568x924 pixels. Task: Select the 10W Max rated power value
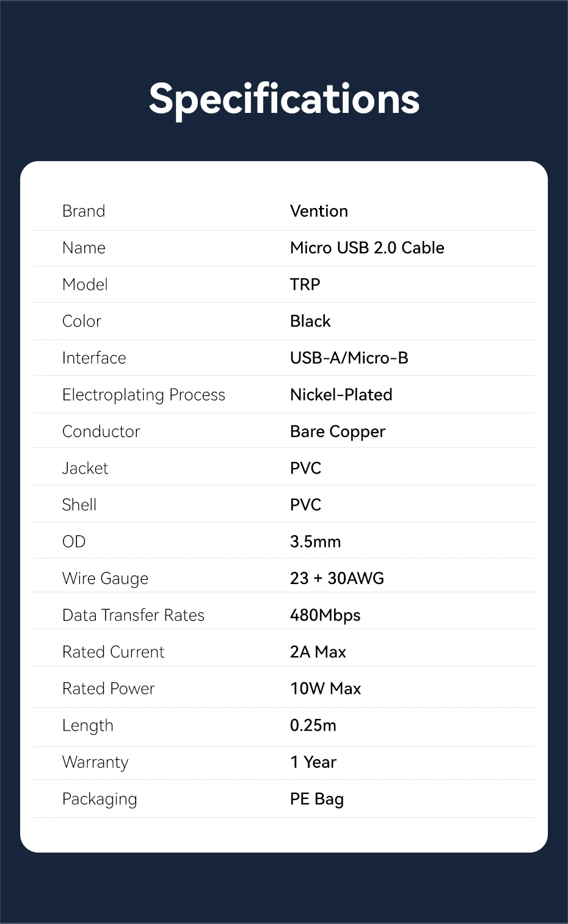[326, 688]
